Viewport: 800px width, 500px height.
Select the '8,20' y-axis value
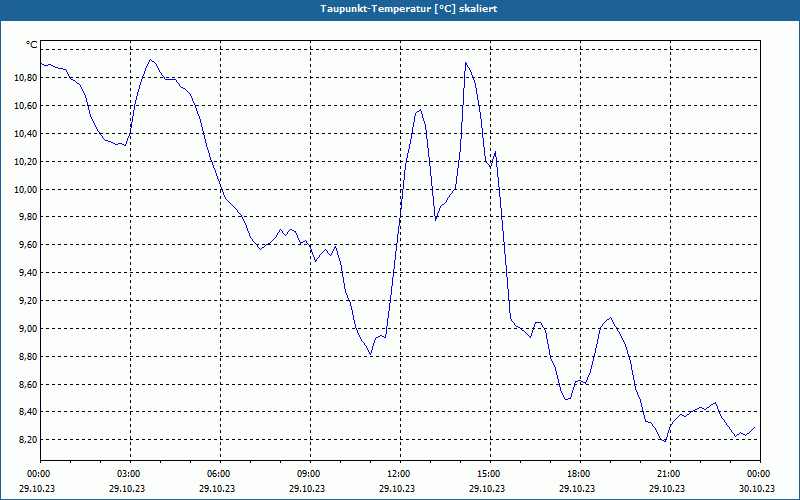(29, 440)
